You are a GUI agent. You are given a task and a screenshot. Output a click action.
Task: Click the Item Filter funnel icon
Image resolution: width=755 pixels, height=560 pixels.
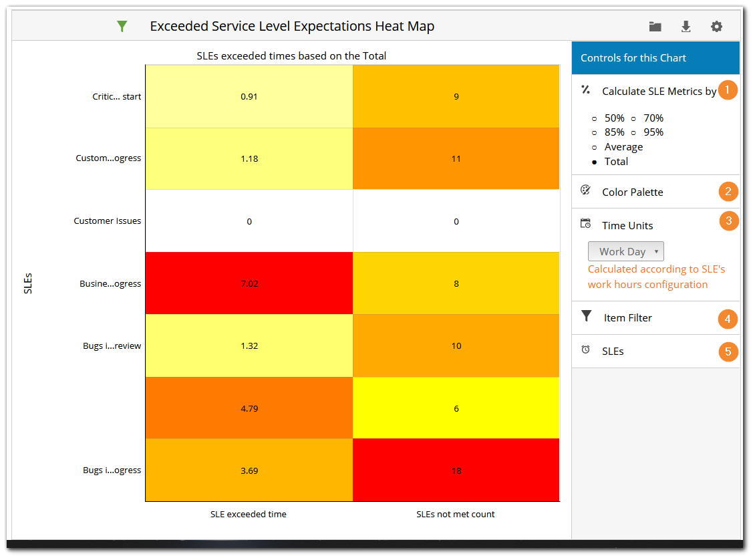coord(587,316)
